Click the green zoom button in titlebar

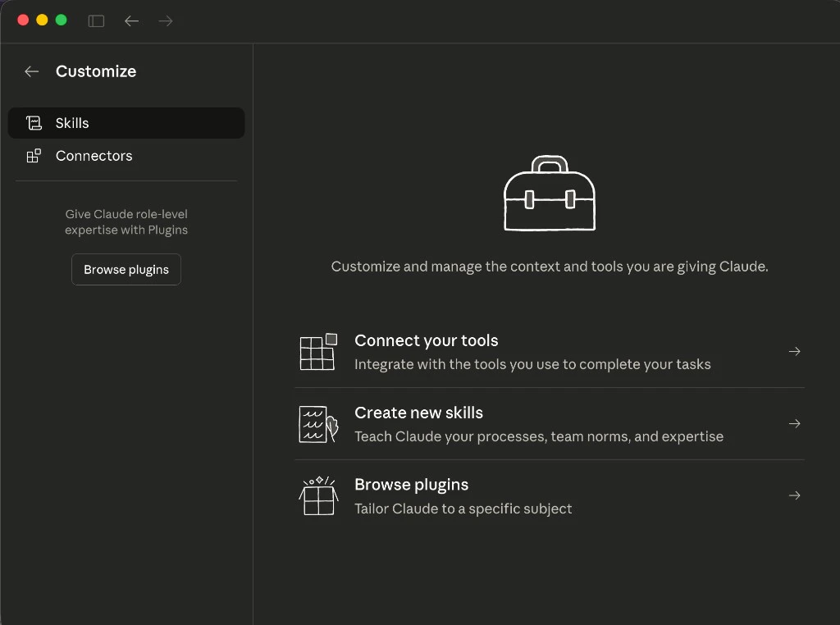click(x=59, y=20)
